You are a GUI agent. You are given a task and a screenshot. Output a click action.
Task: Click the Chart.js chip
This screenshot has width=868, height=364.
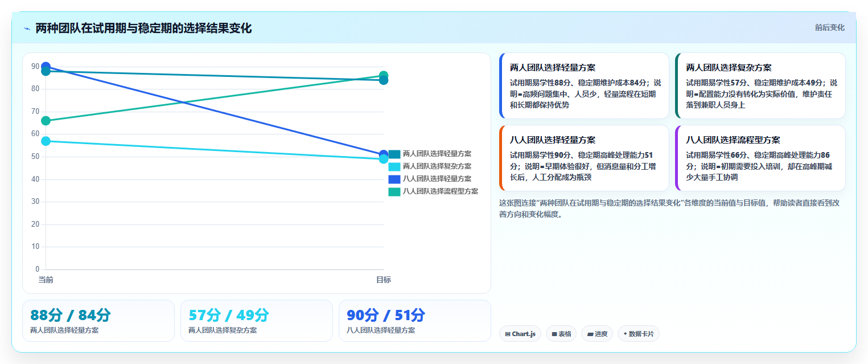[520, 334]
